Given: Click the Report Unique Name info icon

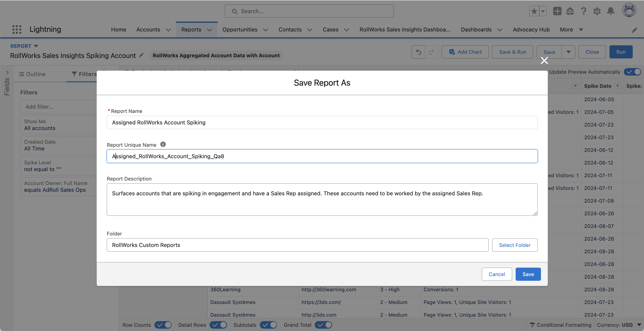Looking at the screenshot, I should click(163, 145).
